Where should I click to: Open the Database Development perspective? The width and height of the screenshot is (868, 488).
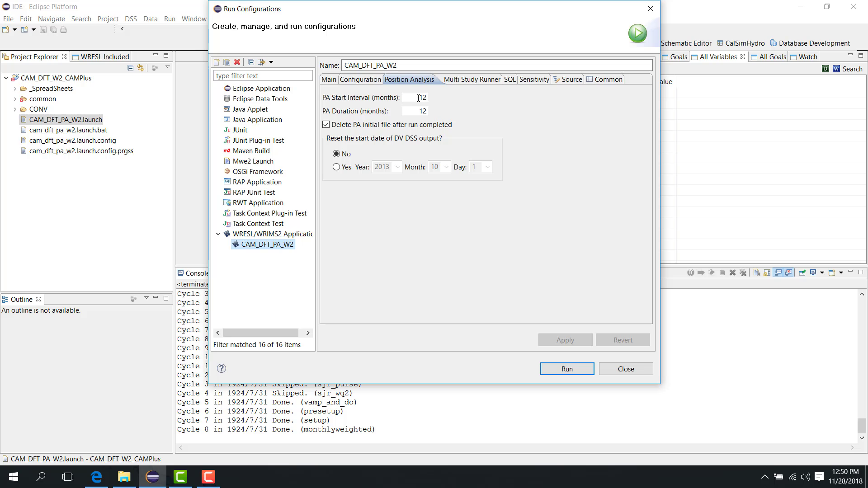click(x=810, y=43)
